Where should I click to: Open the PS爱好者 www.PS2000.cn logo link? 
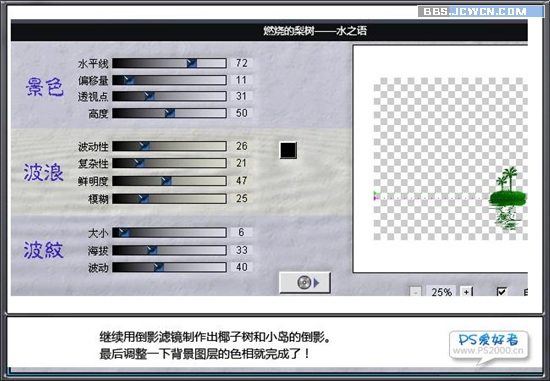[489, 345]
